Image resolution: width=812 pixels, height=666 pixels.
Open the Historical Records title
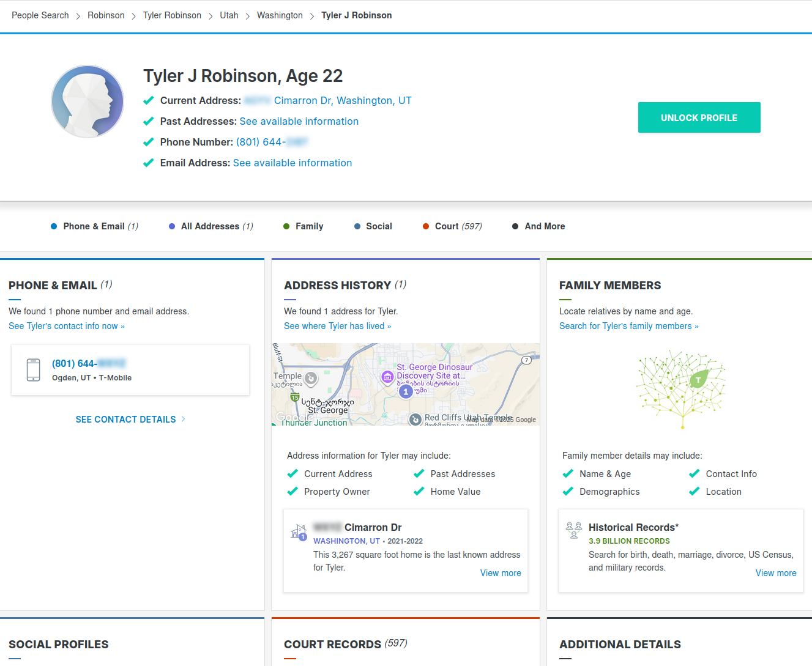(634, 527)
